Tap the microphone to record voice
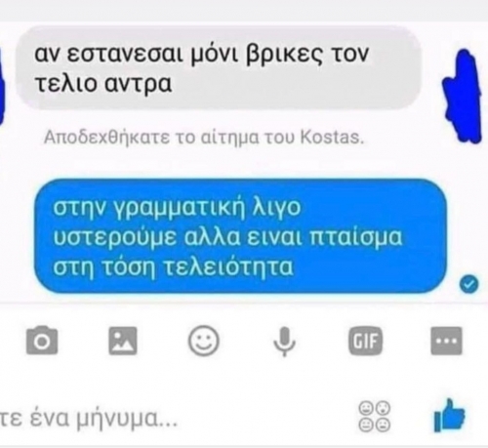The image size is (488, 448). tap(285, 342)
